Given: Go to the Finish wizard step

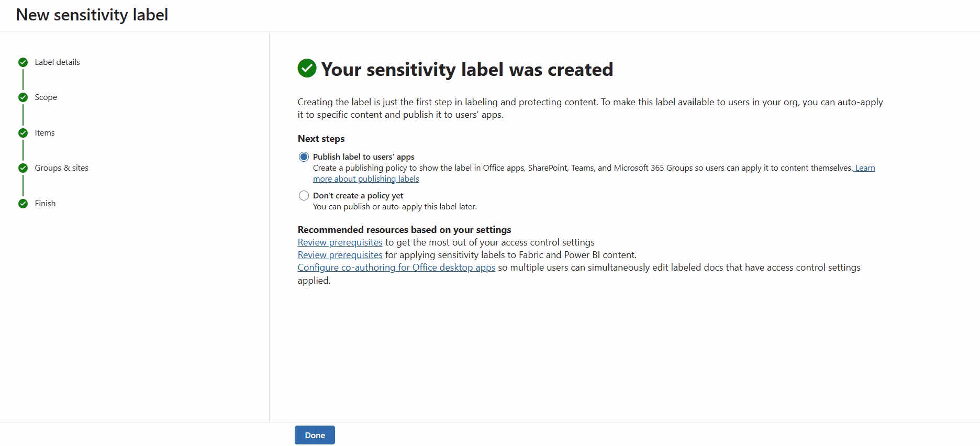Looking at the screenshot, I should 45,204.
